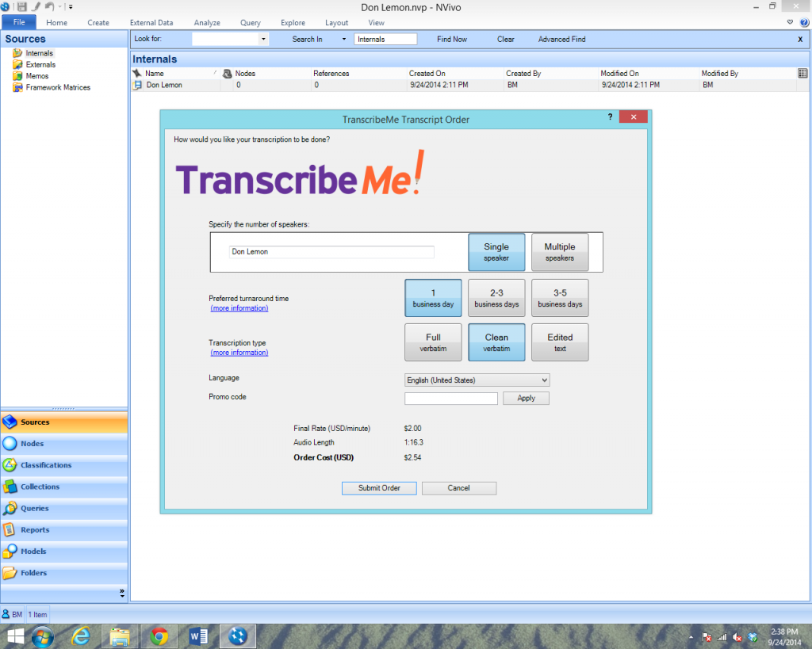Viewport: 812px width, 649px height.
Task: Click the Promo code input field
Action: click(x=451, y=398)
